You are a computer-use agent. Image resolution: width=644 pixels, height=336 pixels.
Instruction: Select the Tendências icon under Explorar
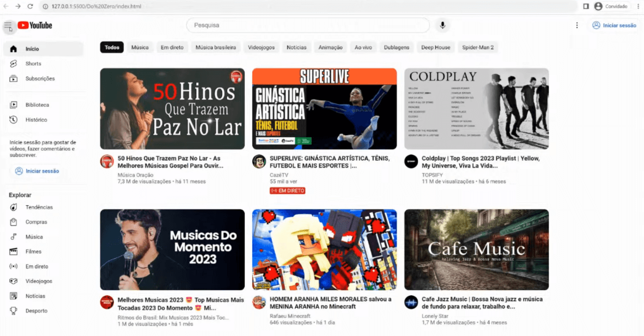click(x=14, y=207)
